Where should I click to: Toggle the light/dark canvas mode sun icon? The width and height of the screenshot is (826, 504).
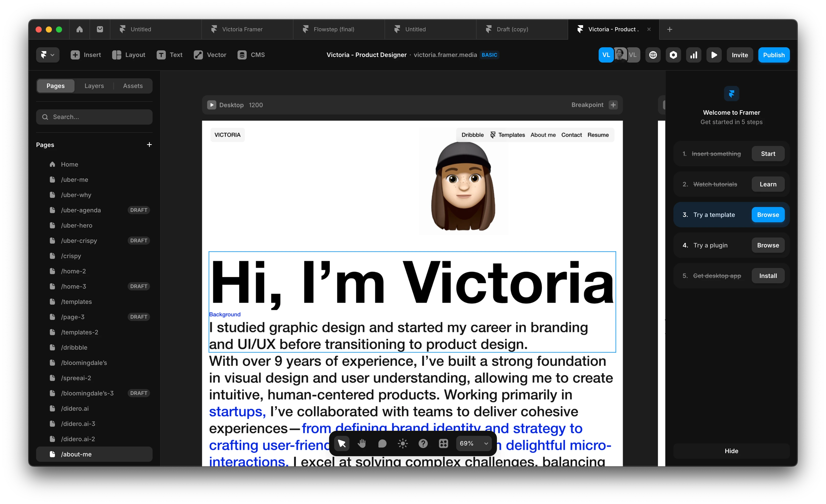coord(403,443)
